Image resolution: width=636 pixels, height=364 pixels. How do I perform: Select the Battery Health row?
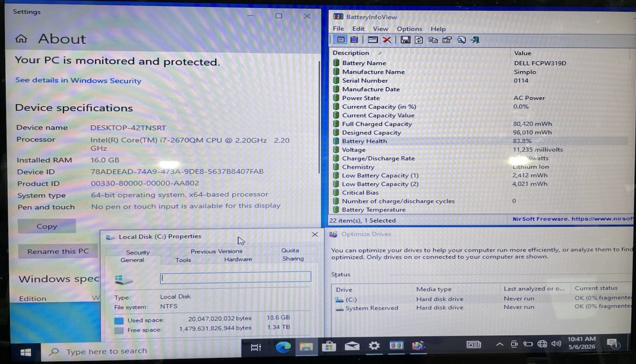(x=480, y=141)
